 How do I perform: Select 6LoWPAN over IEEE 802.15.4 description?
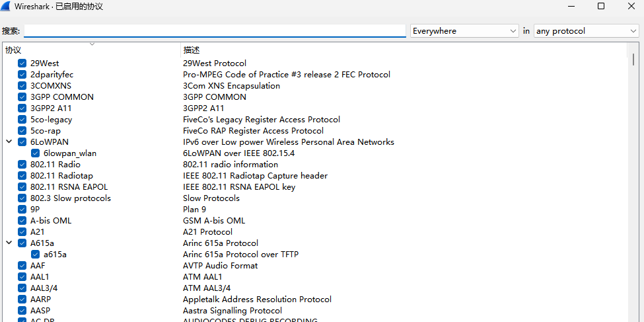click(x=238, y=153)
